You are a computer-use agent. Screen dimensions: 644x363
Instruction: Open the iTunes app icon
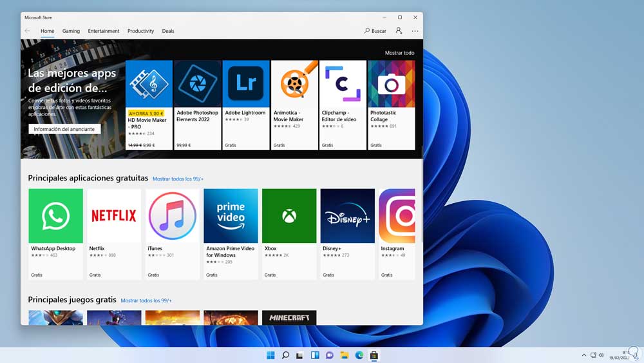(x=173, y=216)
